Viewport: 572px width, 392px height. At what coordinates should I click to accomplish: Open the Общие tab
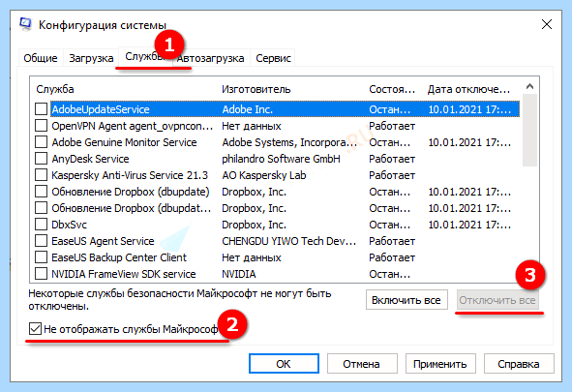[41, 58]
